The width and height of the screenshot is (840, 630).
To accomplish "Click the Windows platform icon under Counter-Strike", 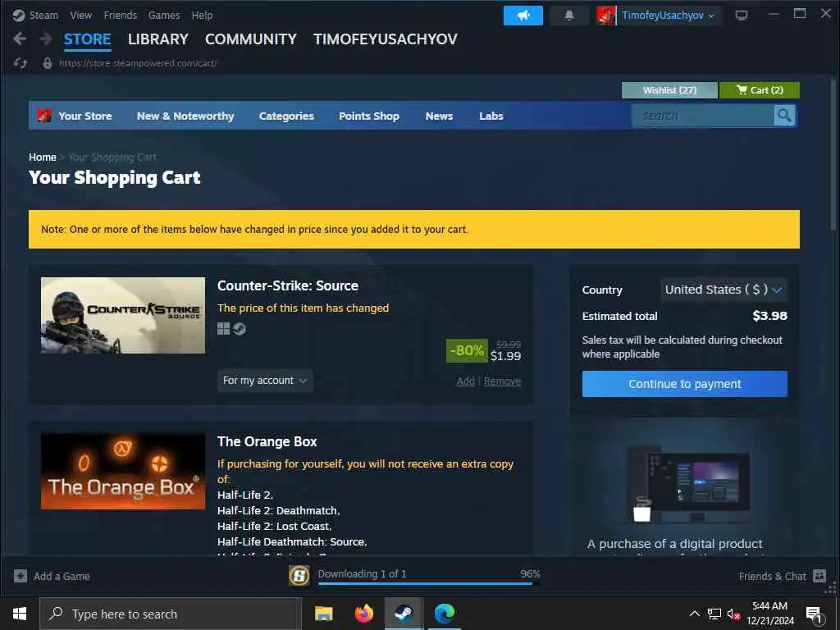I will click(x=223, y=328).
